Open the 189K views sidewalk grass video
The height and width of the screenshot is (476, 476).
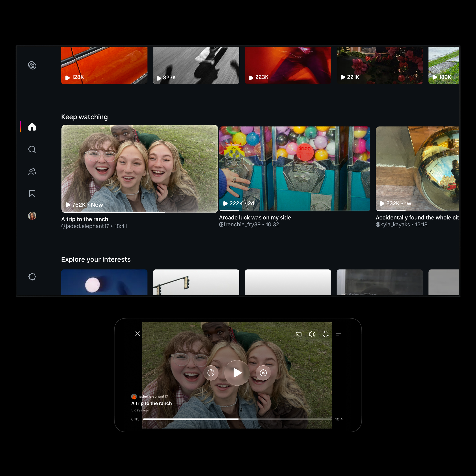click(x=443, y=65)
